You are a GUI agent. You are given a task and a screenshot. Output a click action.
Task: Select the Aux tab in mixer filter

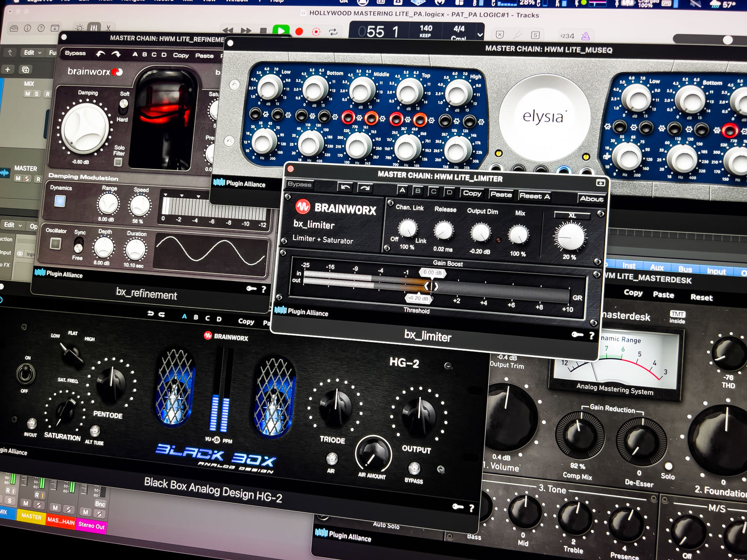pos(657,268)
